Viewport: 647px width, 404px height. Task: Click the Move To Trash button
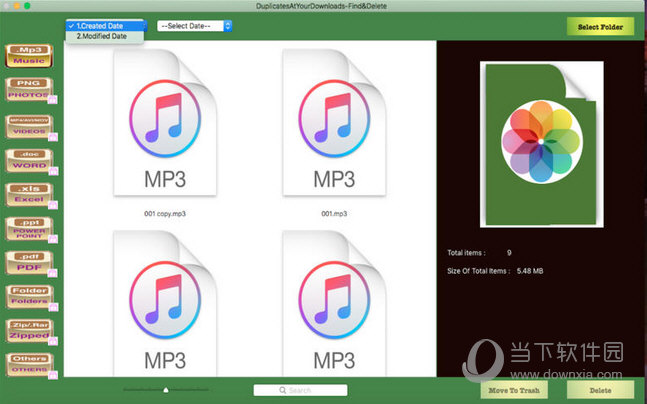pyautogui.click(x=514, y=390)
